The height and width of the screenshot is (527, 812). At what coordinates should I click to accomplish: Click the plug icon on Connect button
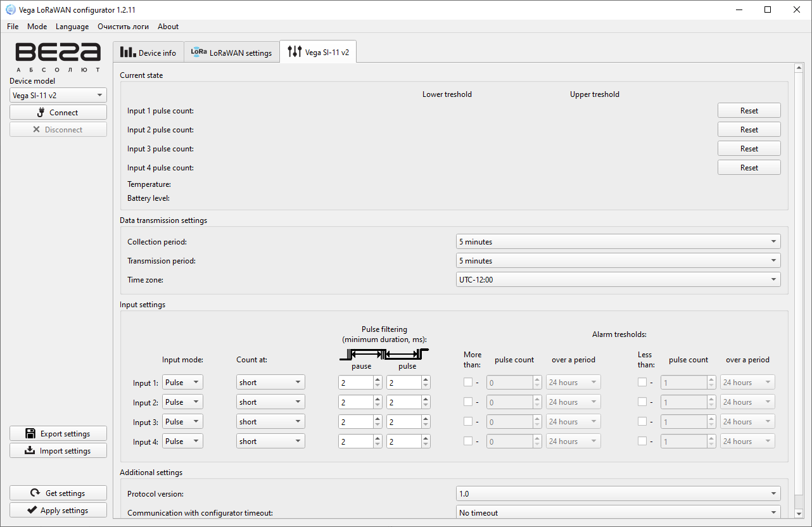point(42,113)
